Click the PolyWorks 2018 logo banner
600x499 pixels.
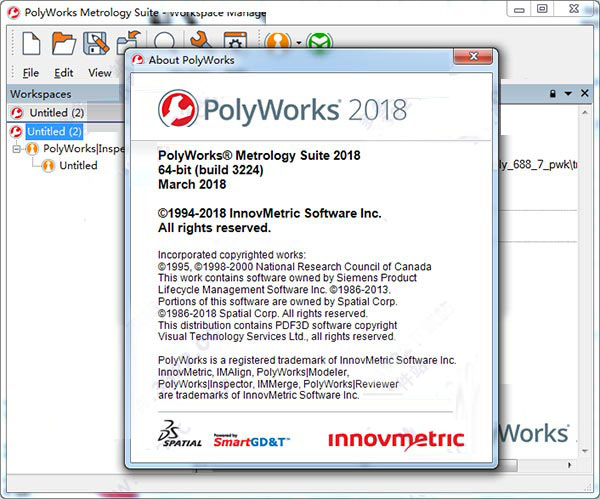click(x=282, y=109)
